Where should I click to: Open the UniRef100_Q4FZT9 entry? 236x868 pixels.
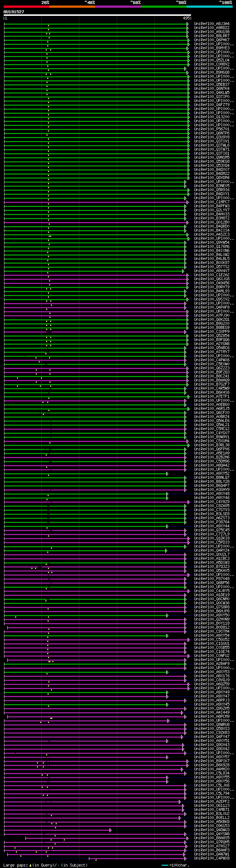pyautogui.click(x=212, y=105)
